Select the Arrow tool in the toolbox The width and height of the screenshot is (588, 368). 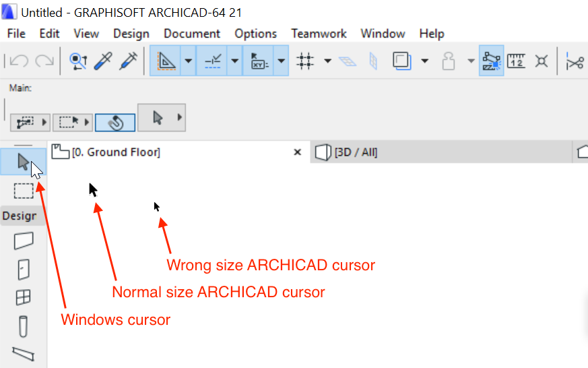tap(24, 162)
